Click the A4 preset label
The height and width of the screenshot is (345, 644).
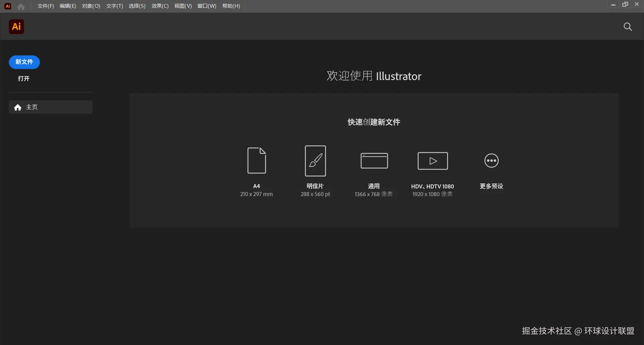(x=257, y=186)
